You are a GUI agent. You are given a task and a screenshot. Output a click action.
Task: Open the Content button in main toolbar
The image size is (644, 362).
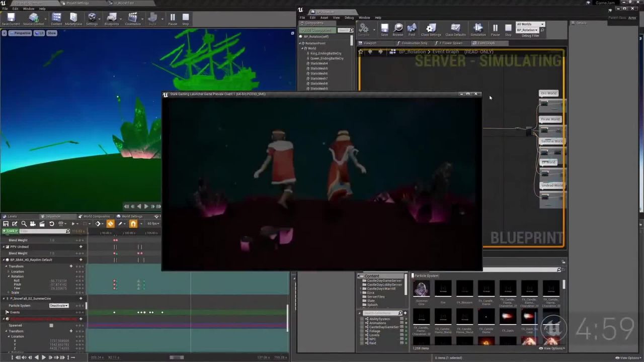click(56, 20)
